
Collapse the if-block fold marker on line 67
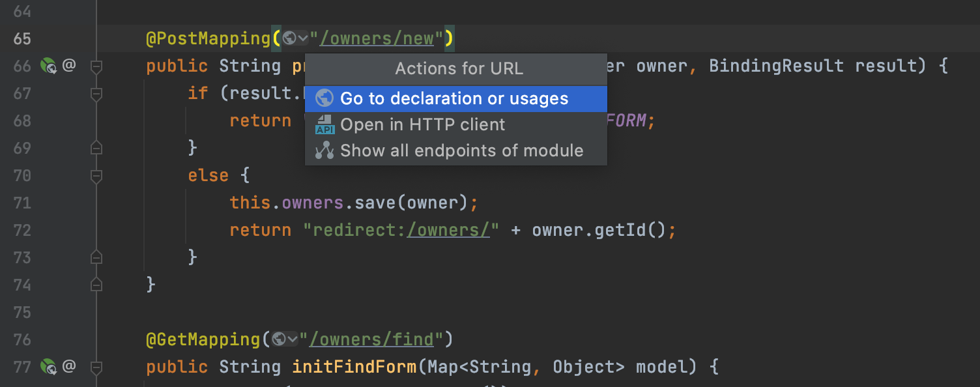(96, 94)
